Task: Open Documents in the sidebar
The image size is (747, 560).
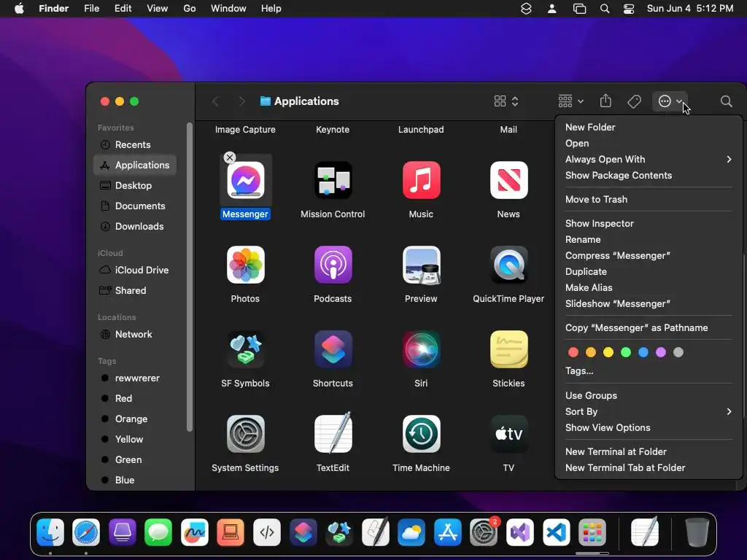Action: (135, 206)
